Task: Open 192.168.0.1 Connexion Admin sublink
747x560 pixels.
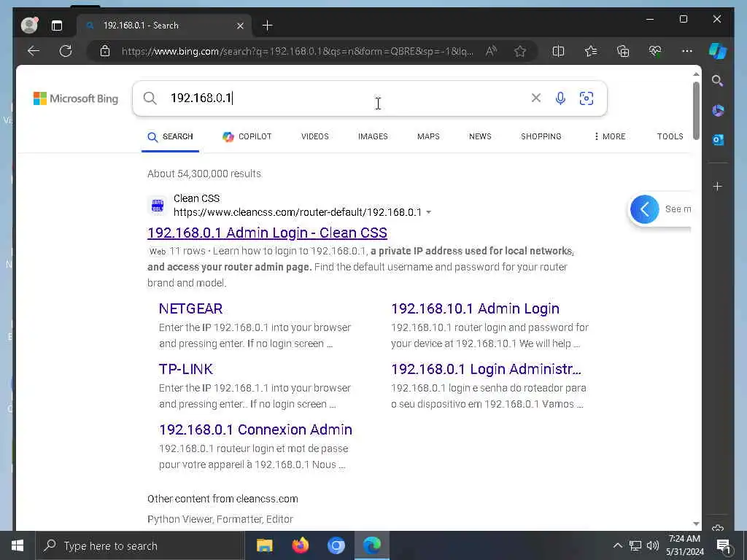Action: click(255, 429)
